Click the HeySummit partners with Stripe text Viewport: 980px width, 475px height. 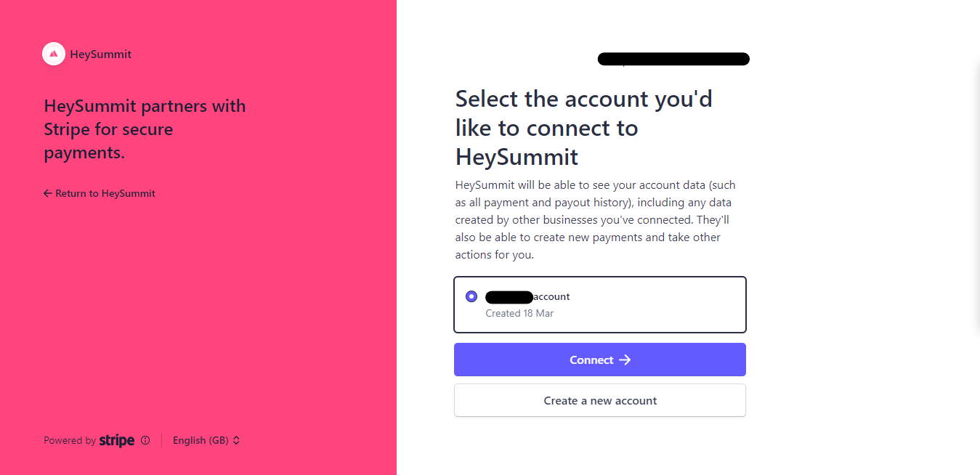[145, 129]
